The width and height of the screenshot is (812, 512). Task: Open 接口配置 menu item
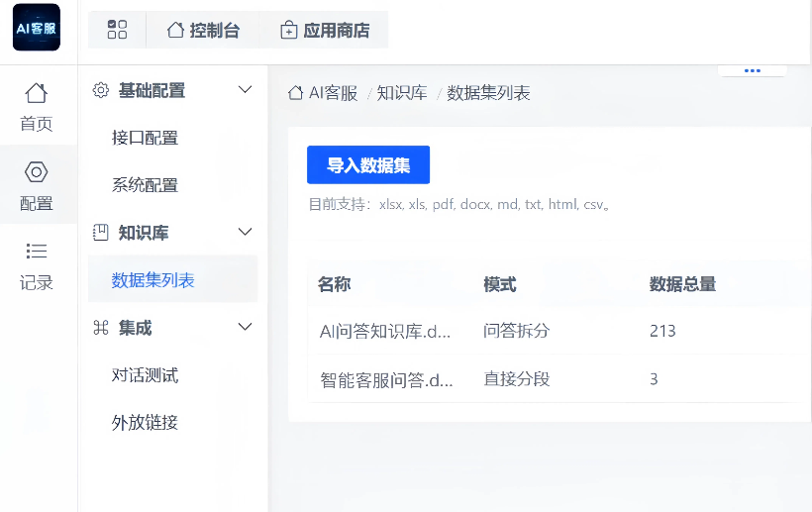(145, 138)
